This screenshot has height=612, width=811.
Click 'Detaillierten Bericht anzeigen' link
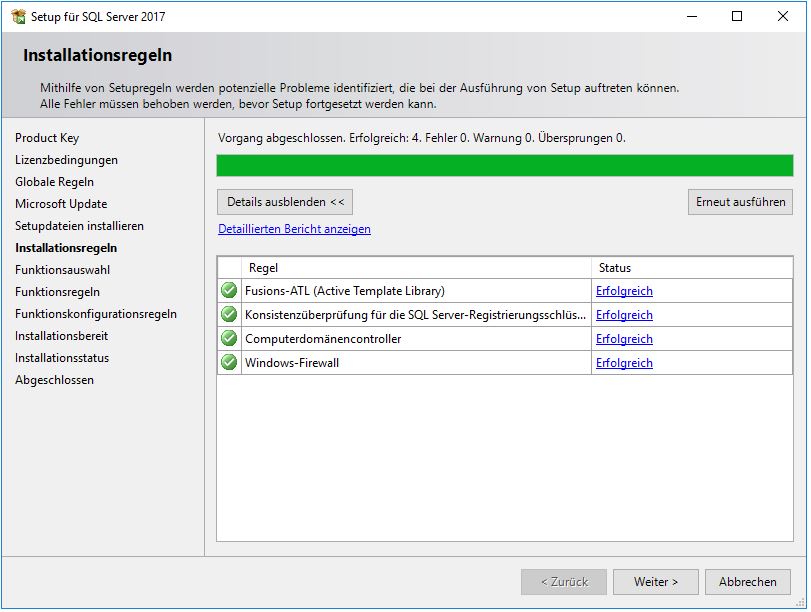[x=295, y=230]
